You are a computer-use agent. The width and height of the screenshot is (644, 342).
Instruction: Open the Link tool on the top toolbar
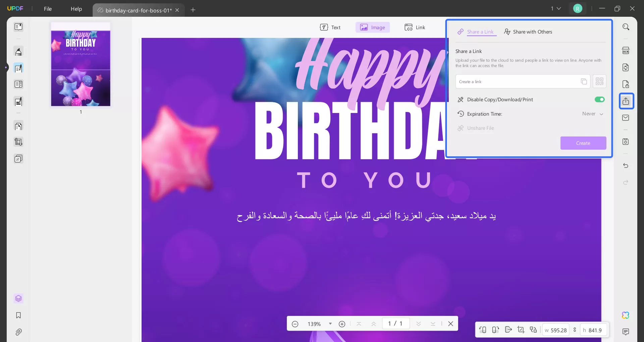[x=415, y=27]
